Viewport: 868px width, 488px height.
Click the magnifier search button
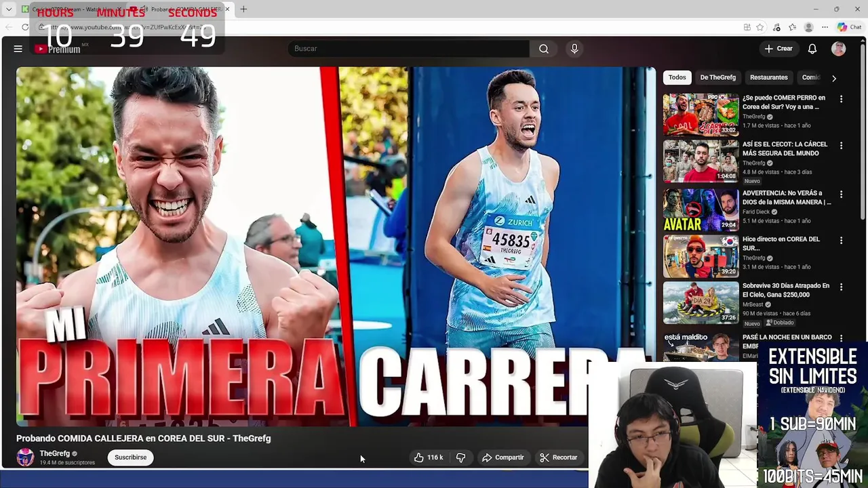click(543, 49)
